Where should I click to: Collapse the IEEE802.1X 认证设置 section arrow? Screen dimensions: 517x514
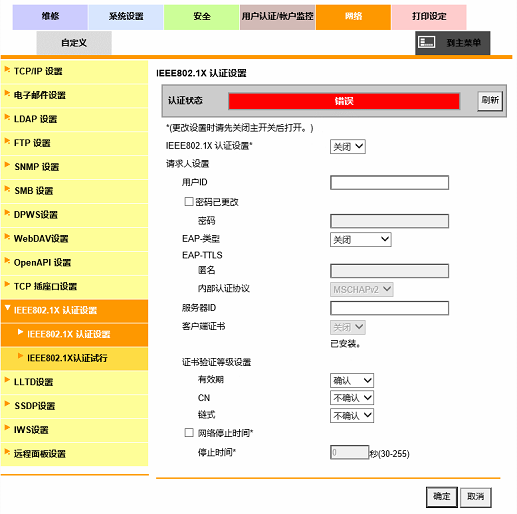[7, 308]
